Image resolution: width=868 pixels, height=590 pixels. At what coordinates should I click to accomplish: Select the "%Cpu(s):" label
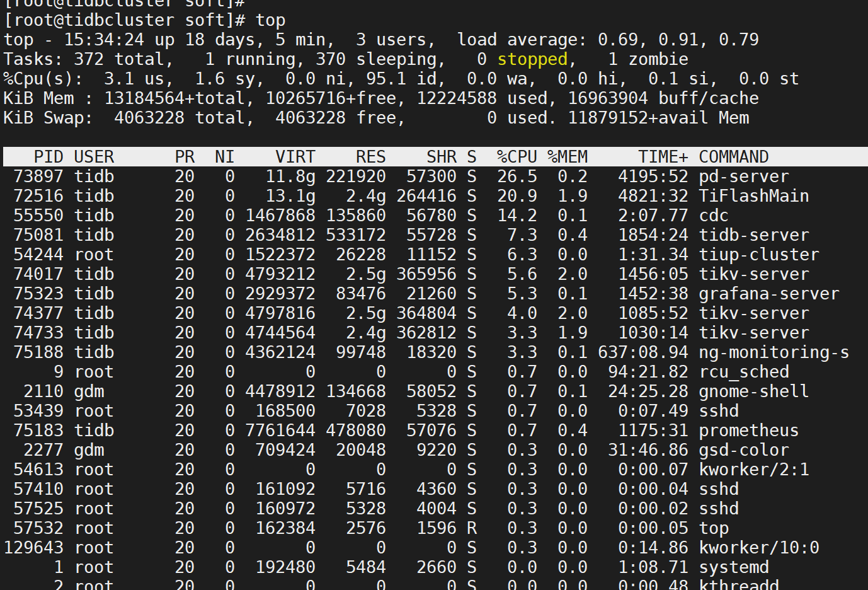tap(43, 79)
